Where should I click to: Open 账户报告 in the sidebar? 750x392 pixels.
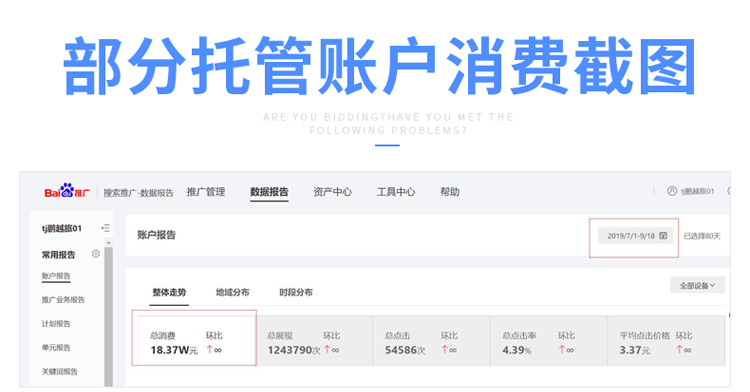coord(56,276)
